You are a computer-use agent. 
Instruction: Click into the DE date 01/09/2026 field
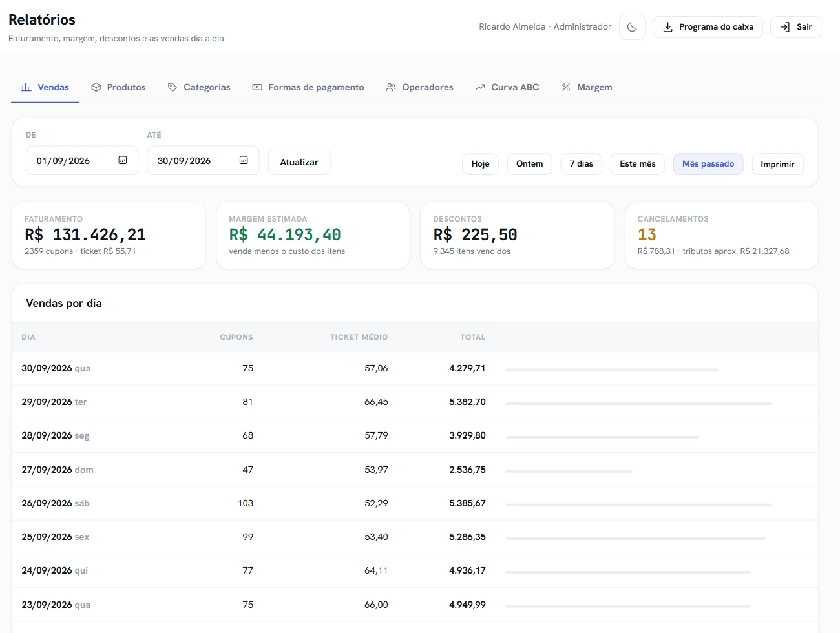coord(82,161)
